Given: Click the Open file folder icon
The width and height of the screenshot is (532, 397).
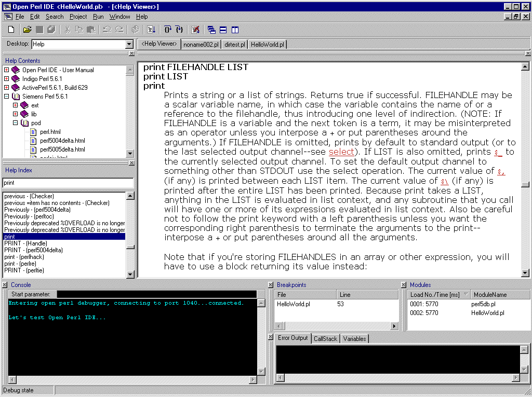Looking at the screenshot, I should (x=27, y=30).
